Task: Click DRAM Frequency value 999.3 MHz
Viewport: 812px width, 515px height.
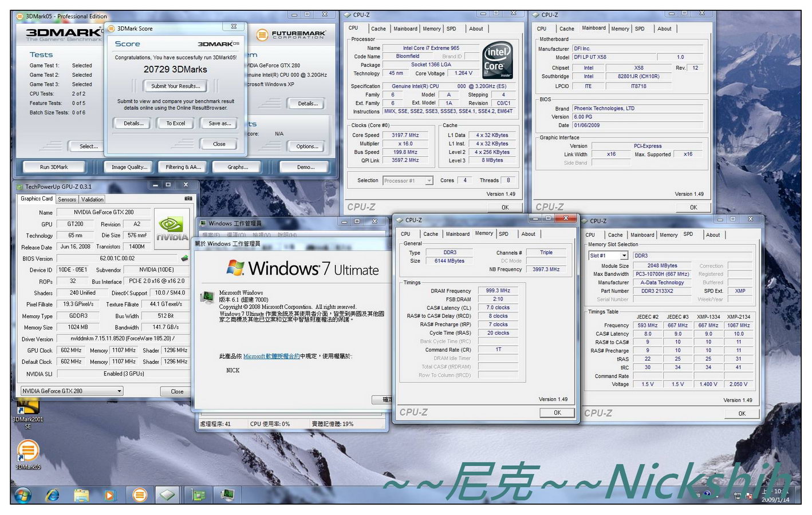Action: point(498,291)
